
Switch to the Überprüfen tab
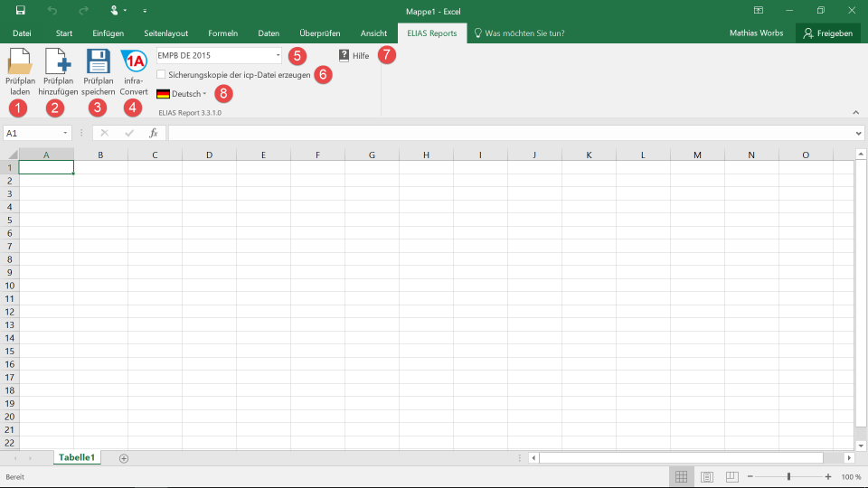(320, 33)
